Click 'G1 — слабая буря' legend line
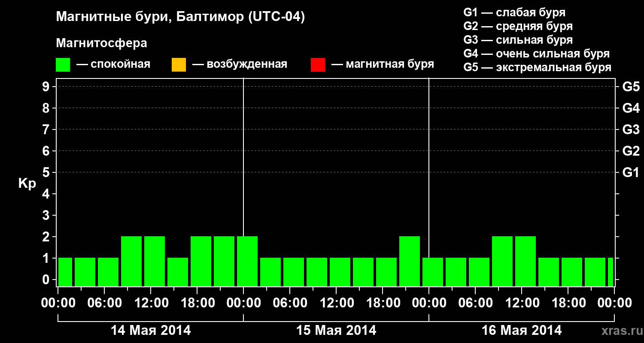 (x=514, y=12)
